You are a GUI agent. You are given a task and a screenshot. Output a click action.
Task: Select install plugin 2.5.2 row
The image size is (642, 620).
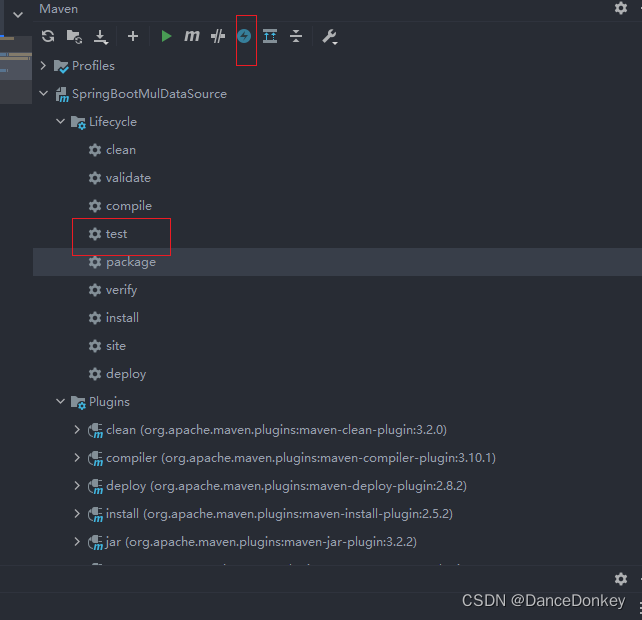click(337, 514)
